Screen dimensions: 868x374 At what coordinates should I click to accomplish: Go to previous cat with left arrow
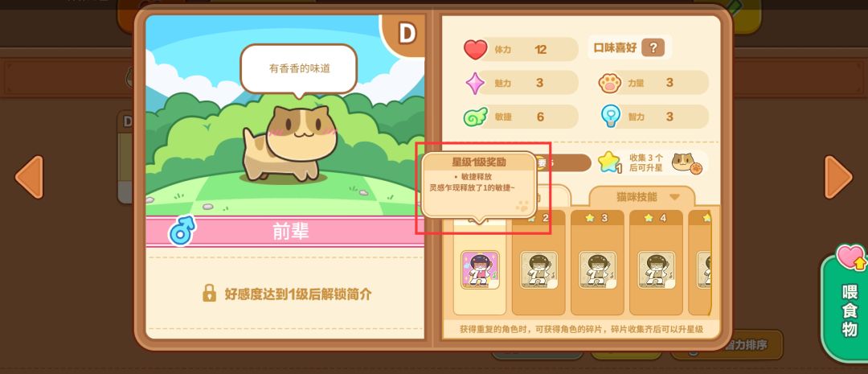pos(30,177)
